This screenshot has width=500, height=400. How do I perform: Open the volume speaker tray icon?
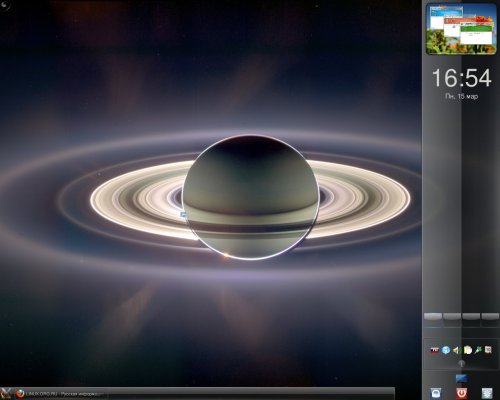457,350
